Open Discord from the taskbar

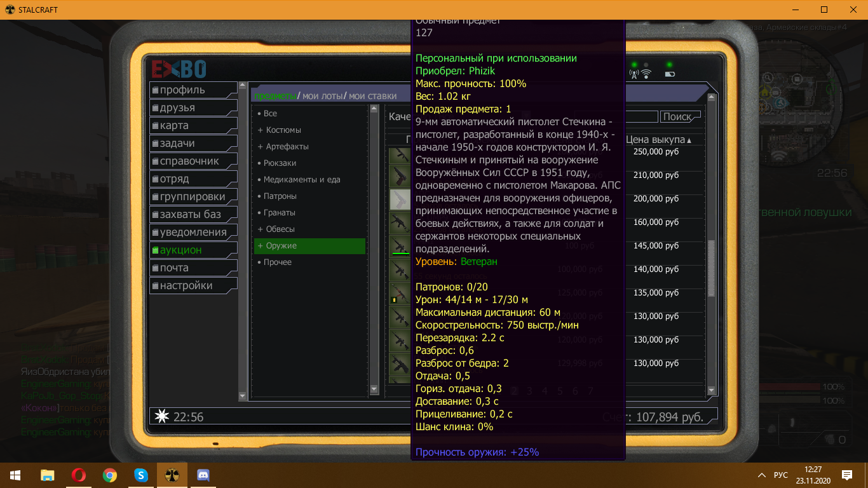(x=203, y=475)
